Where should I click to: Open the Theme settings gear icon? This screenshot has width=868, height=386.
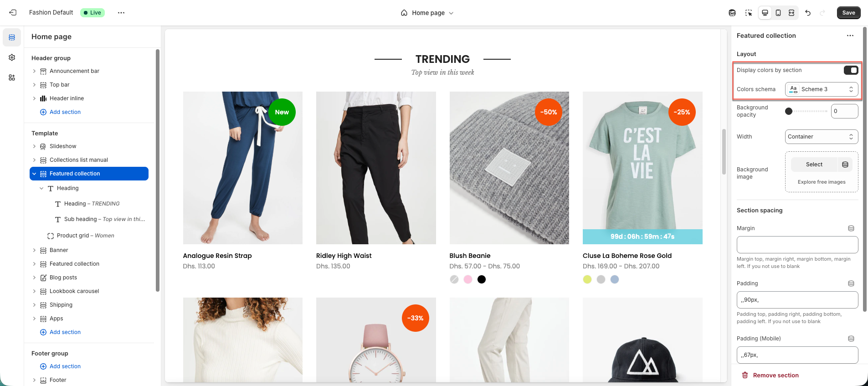point(12,57)
